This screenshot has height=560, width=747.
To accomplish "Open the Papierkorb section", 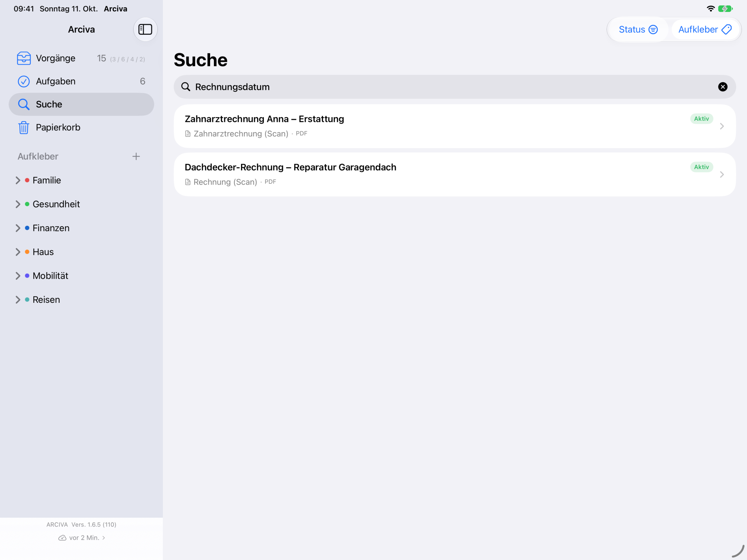I will tap(81, 127).
